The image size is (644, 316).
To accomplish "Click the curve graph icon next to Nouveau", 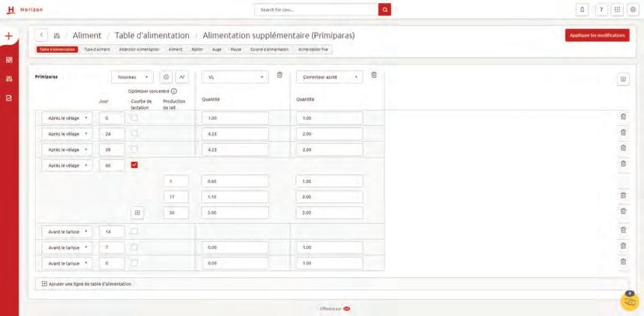I will tap(182, 77).
